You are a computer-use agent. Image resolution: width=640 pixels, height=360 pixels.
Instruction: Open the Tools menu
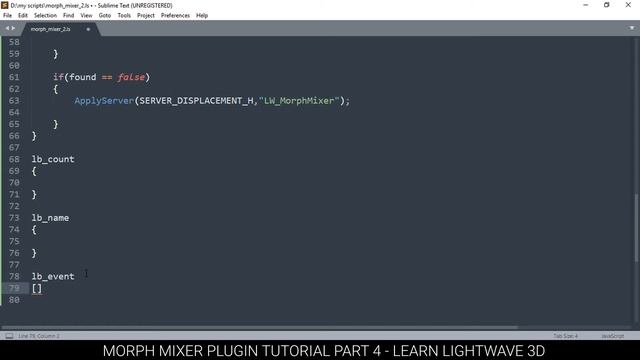(124, 16)
